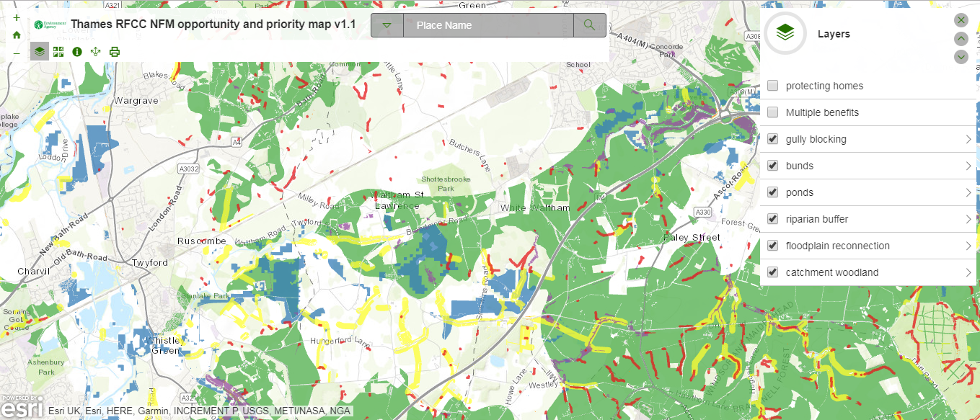The width and height of the screenshot is (980, 420).
Task: Enable the protecting homes layer checkbox
Action: 773,86
